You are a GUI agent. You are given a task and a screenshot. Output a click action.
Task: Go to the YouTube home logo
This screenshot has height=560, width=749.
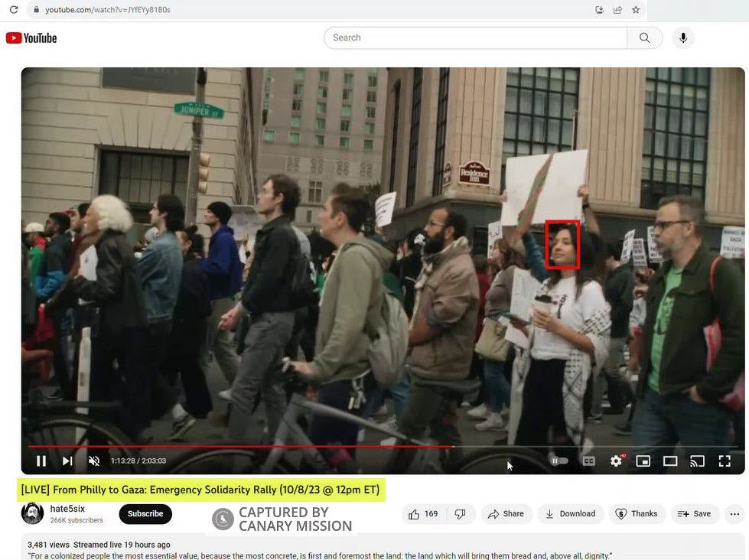coord(31,37)
